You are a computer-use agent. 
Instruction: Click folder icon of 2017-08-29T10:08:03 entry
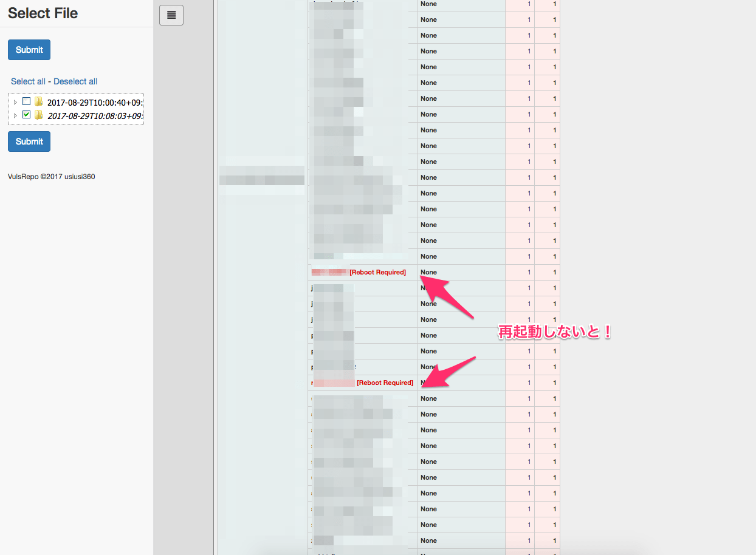(x=39, y=115)
